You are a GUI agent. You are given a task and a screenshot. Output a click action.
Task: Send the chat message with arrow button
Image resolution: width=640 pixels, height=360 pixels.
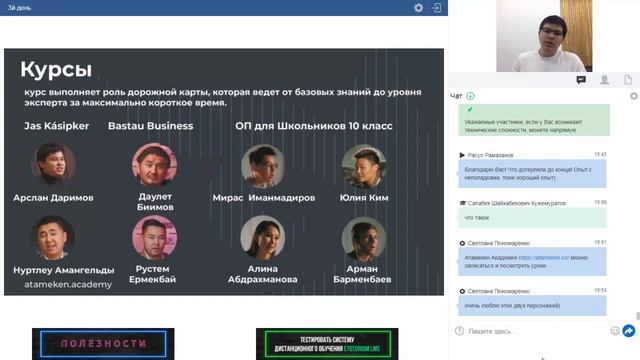pyautogui.click(x=629, y=331)
